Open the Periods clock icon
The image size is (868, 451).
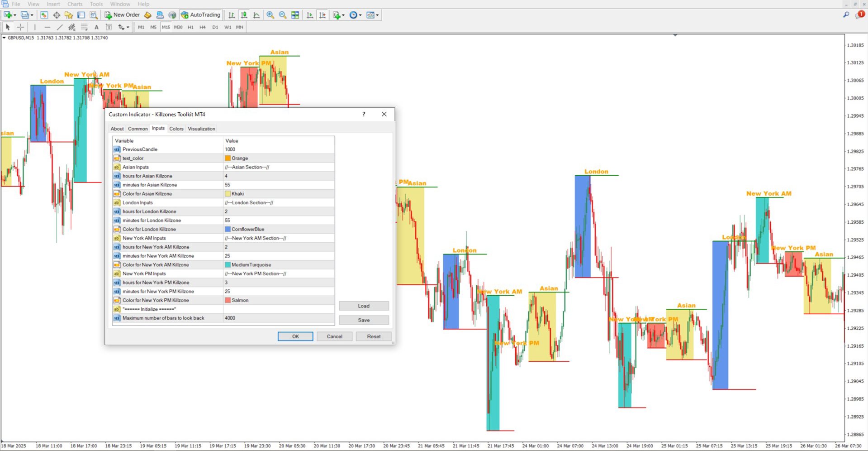[x=354, y=15]
